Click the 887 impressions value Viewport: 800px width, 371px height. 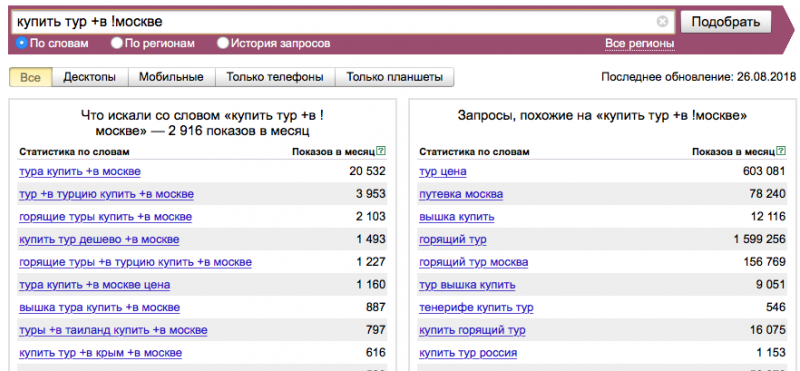point(375,308)
